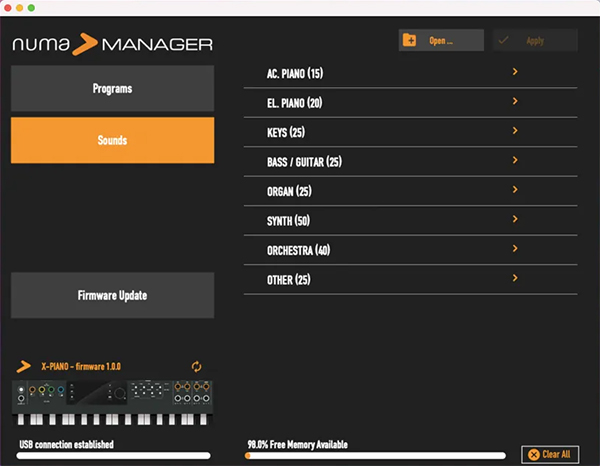Select OTHER (25) category text
The height and width of the screenshot is (466, 600).
click(289, 279)
